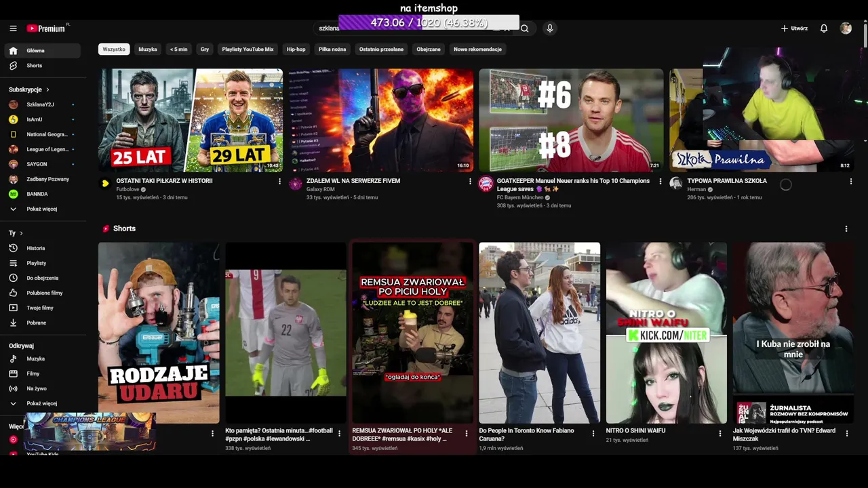Open options menu for ZDAŁEM WL video
868x488 pixels.
tap(470, 182)
